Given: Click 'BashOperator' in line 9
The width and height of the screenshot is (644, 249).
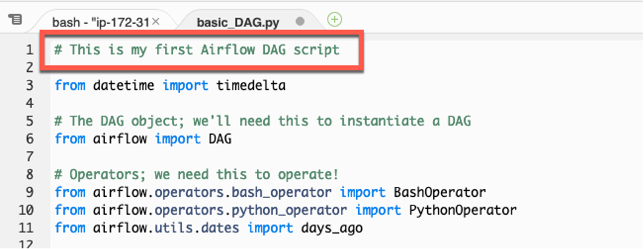Looking at the screenshot, I should [x=440, y=193].
